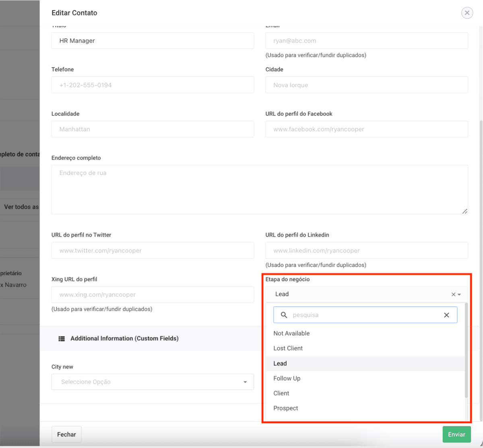Select Follow Up from the stage list
The width and height of the screenshot is (483, 448).
point(287,378)
